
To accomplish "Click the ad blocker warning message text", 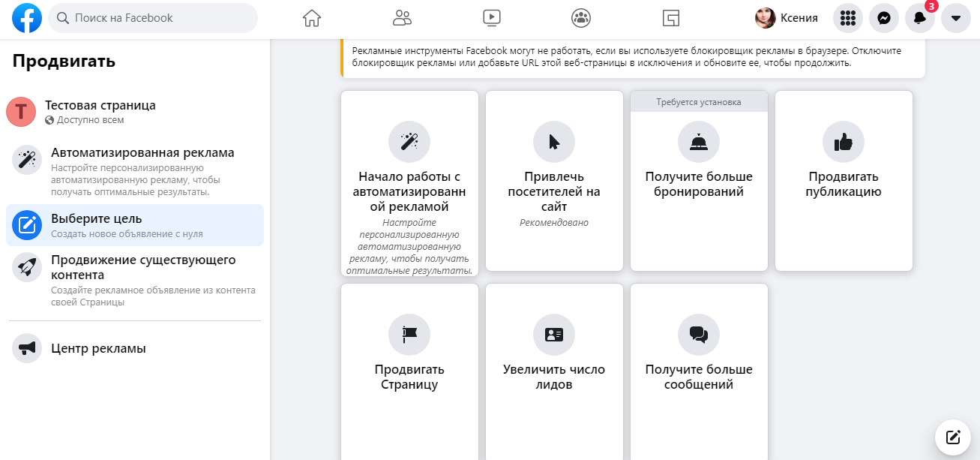I will click(626, 57).
